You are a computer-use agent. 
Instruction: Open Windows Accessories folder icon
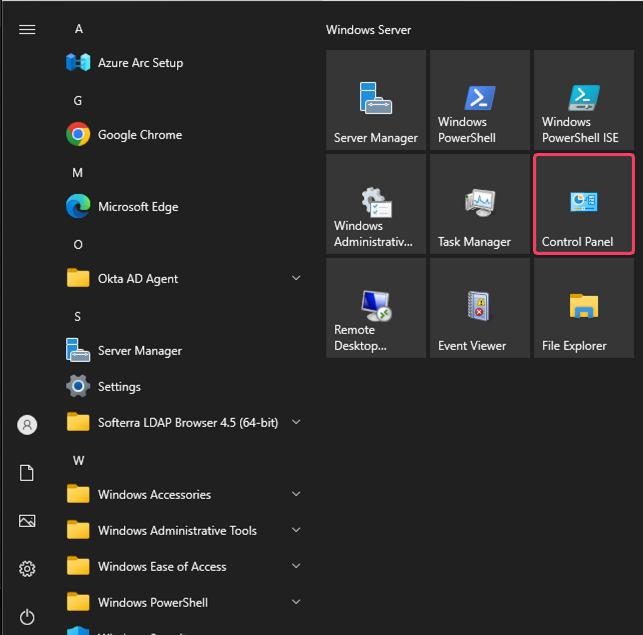coord(78,494)
